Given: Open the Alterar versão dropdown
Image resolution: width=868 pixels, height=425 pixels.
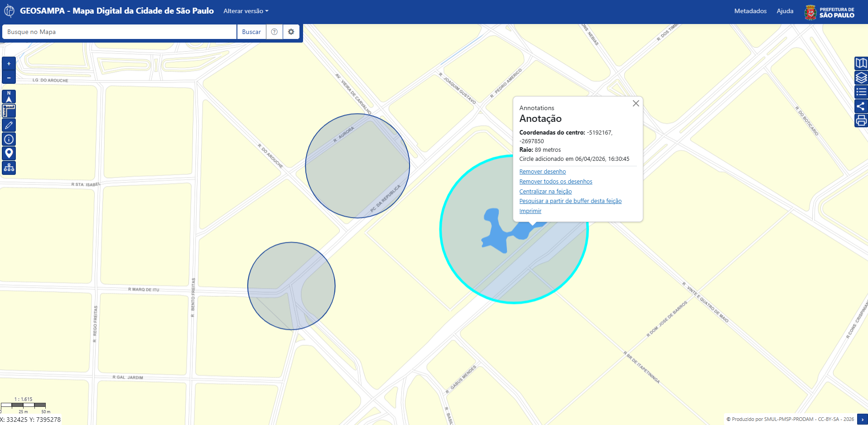Looking at the screenshot, I should [246, 11].
